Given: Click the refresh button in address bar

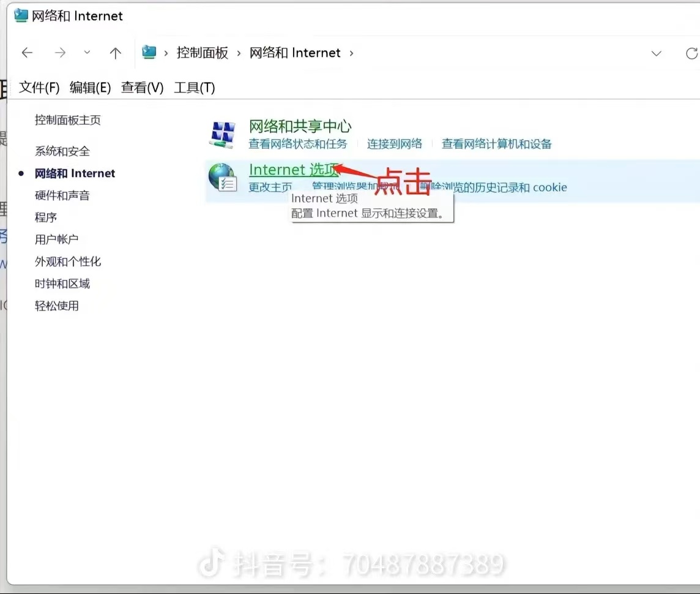Looking at the screenshot, I should [691, 53].
